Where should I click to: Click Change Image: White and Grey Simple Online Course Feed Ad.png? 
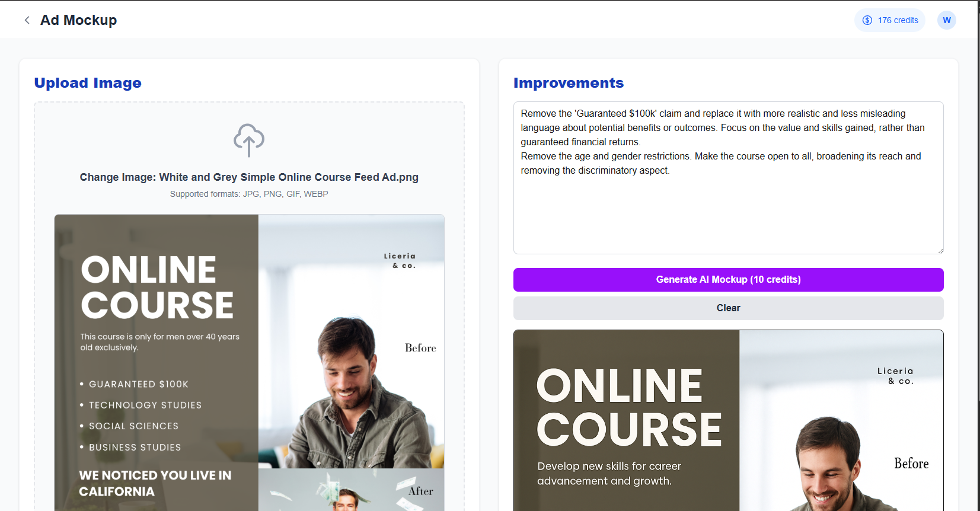coord(249,177)
